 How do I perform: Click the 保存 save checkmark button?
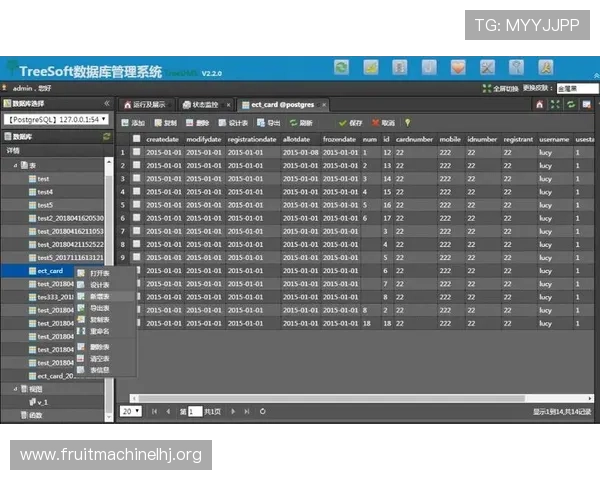351,123
